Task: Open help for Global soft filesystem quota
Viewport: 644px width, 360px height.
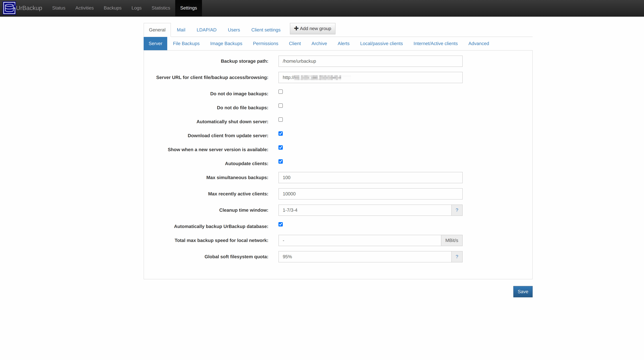Action: pyautogui.click(x=457, y=257)
